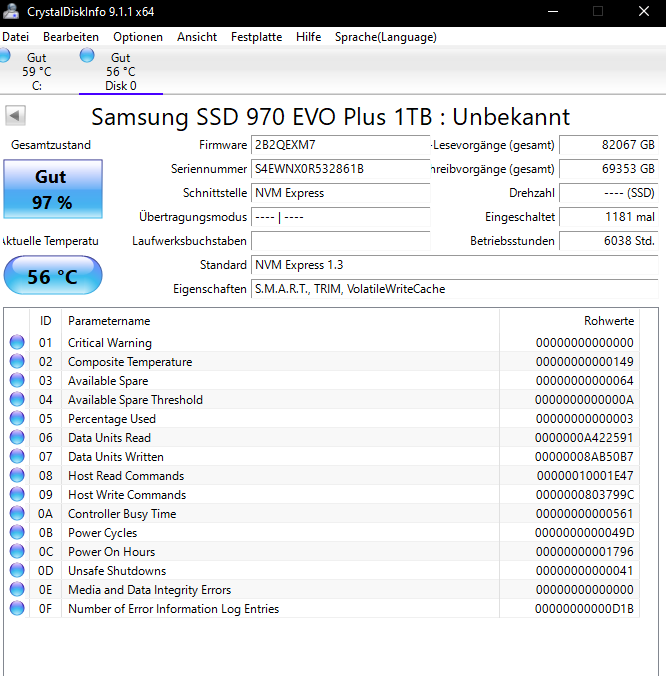Minimize the CrystalDiskInfo window
The image size is (666, 676).
point(553,12)
